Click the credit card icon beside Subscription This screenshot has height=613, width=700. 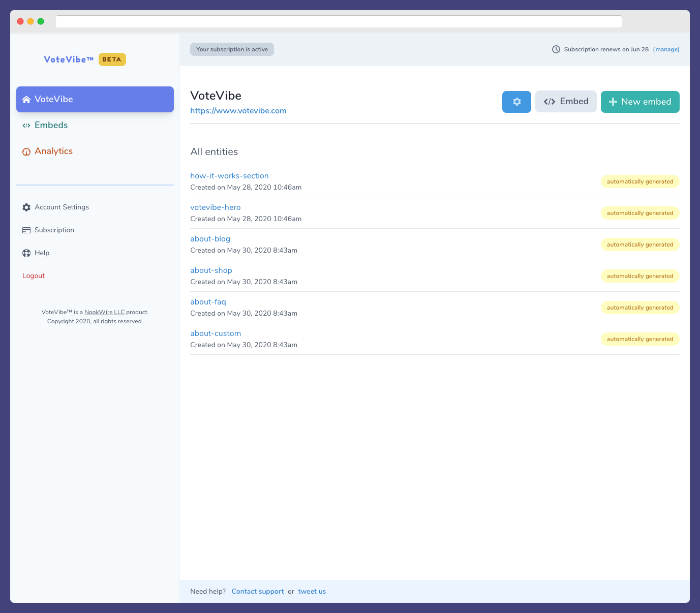(x=26, y=230)
